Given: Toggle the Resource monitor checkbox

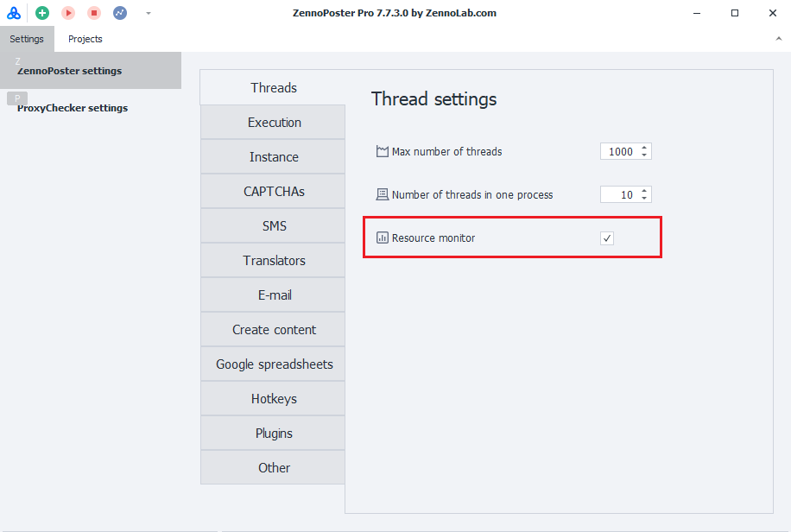Looking at the screenshot, I should tap(607, 238).
